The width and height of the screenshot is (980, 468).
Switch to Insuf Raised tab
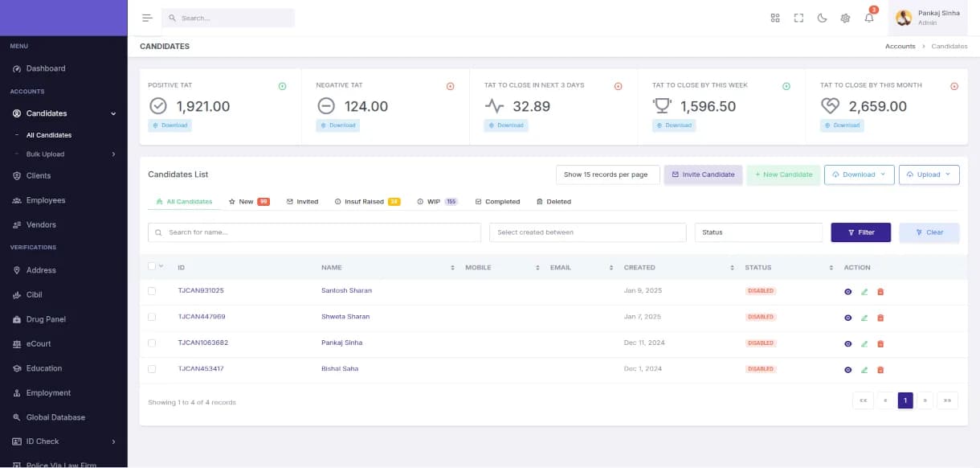(x=367, y=202)
